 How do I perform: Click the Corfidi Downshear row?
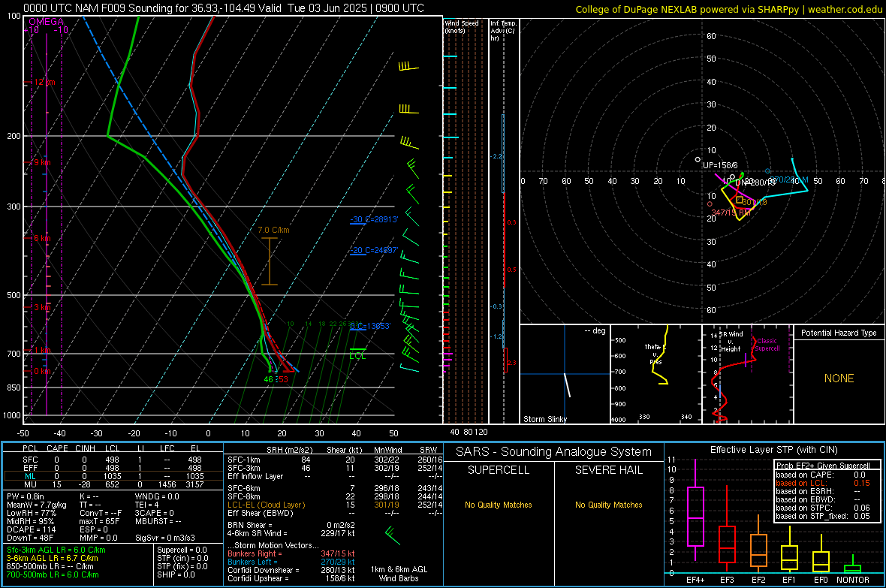pyautogui.click(x=291, y=570)
